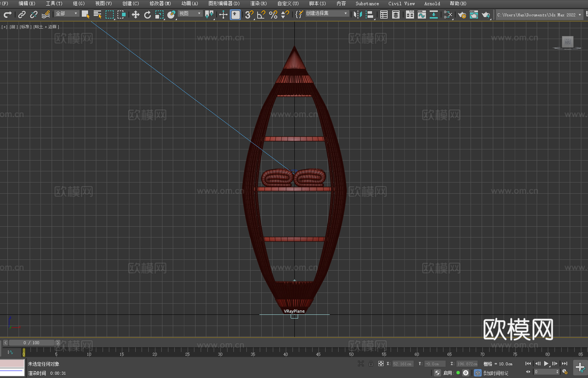The image size is (588, 378).
Task: Click the time slider 0 / 100
Action: tap(32, 343)
